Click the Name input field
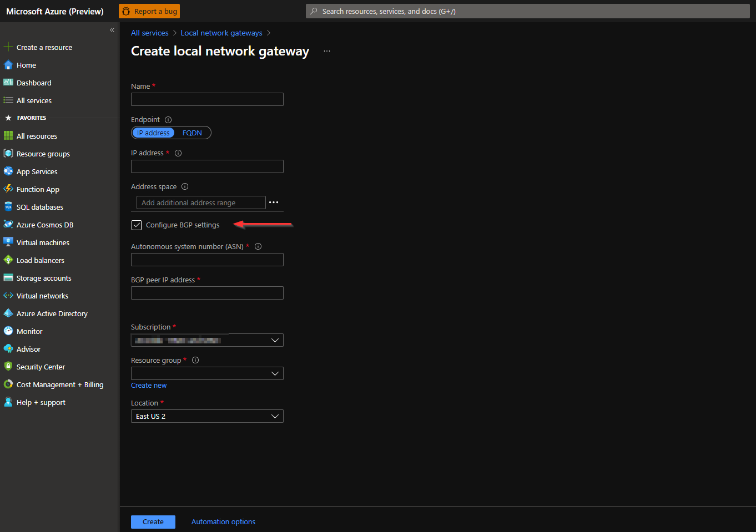Viewport: 756px width, 532px height. pos(207,99)
